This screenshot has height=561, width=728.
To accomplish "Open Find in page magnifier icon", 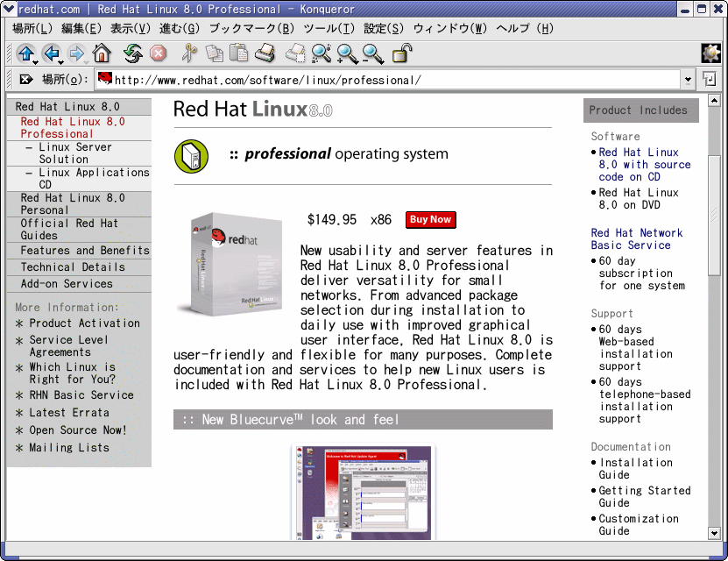I will (321, 53).
